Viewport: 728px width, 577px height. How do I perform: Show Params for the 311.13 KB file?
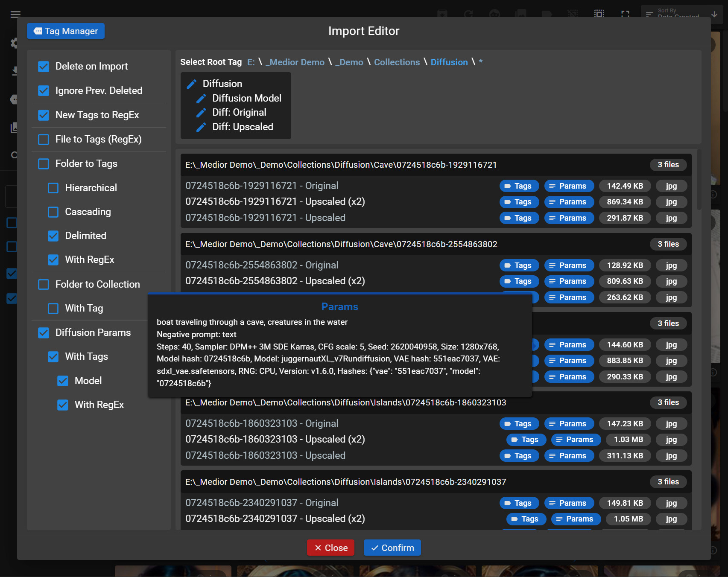569,456
